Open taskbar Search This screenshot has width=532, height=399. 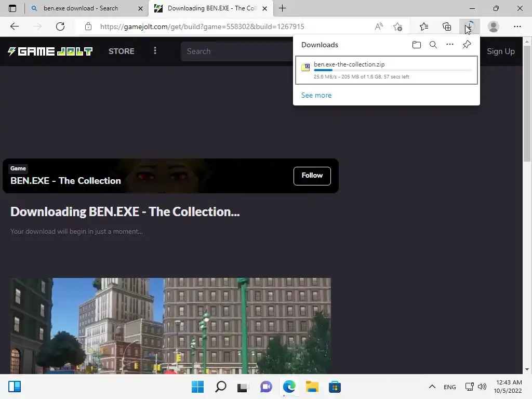click(220, 387)
